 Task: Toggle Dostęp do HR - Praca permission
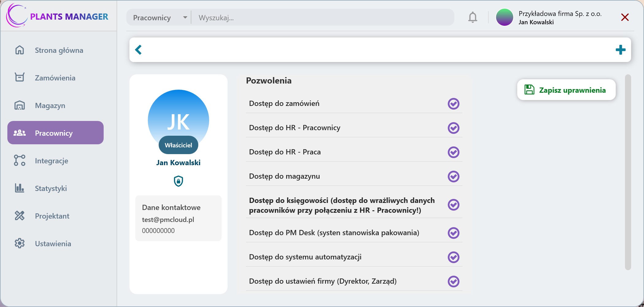click(453, 152)
